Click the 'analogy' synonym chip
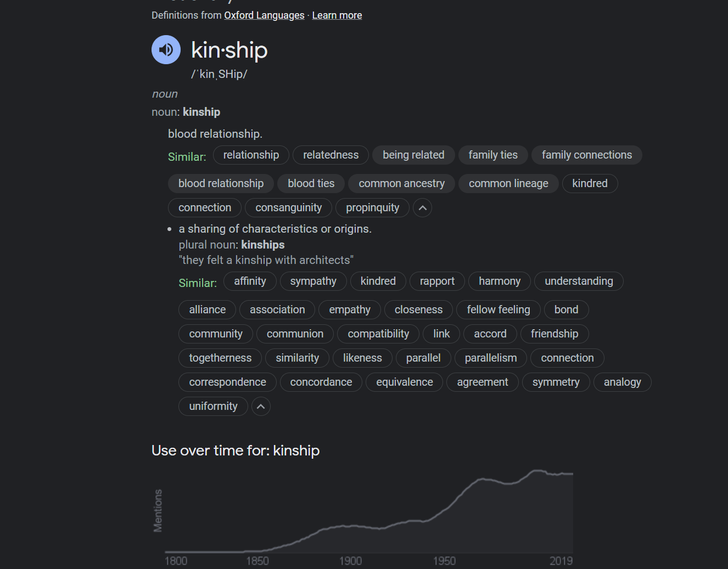The width and height of the screenshot is (728, 569). pyautogui.click(x=623, y=382)
